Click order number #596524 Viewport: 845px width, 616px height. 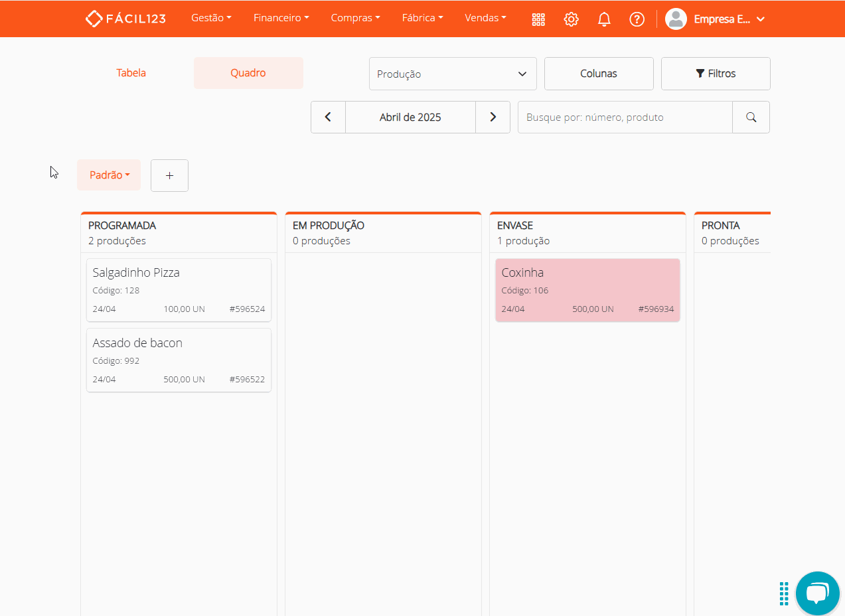pyautogui.click(x=247, y=309)
